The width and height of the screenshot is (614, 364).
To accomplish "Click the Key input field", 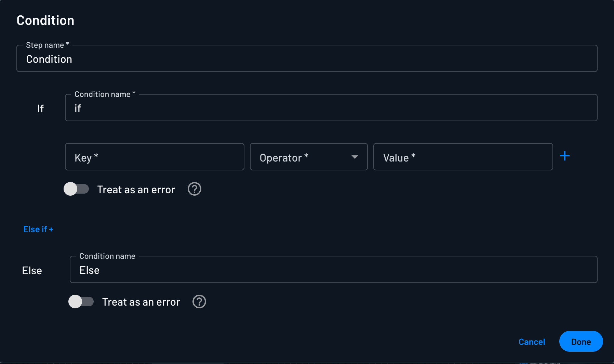I will pyautogui.click(x=154, y=157).
